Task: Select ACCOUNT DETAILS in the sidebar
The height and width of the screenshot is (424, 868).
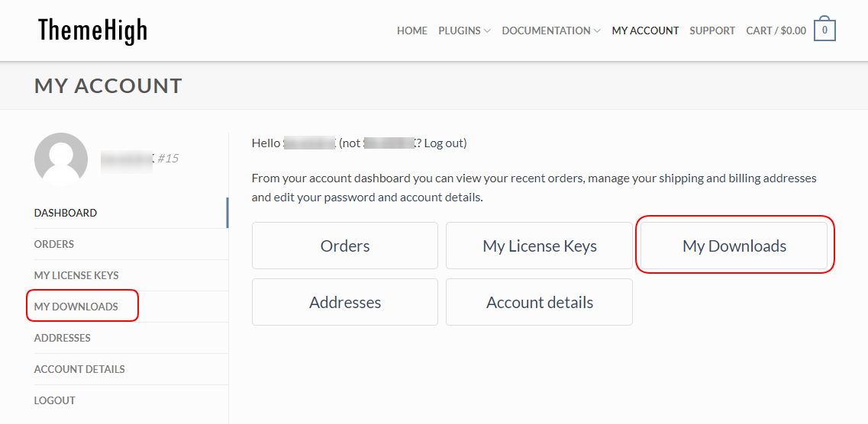Action: pos(79,369)
